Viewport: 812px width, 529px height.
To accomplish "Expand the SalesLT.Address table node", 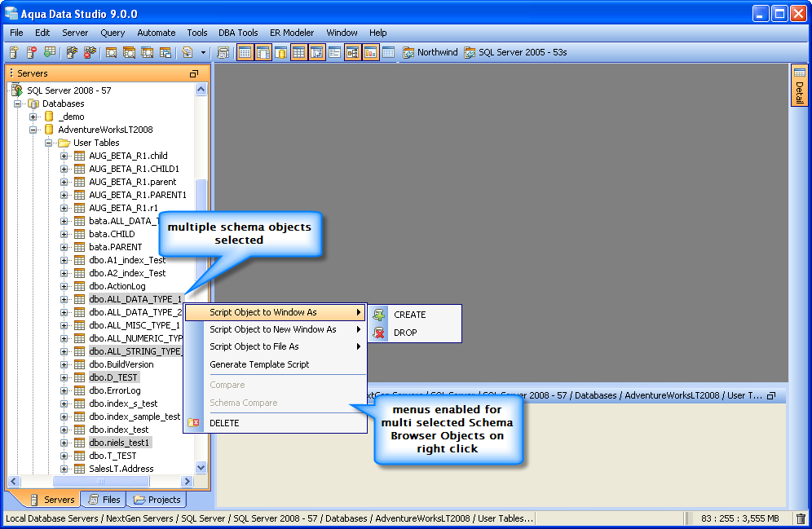I will pos(64,469).
